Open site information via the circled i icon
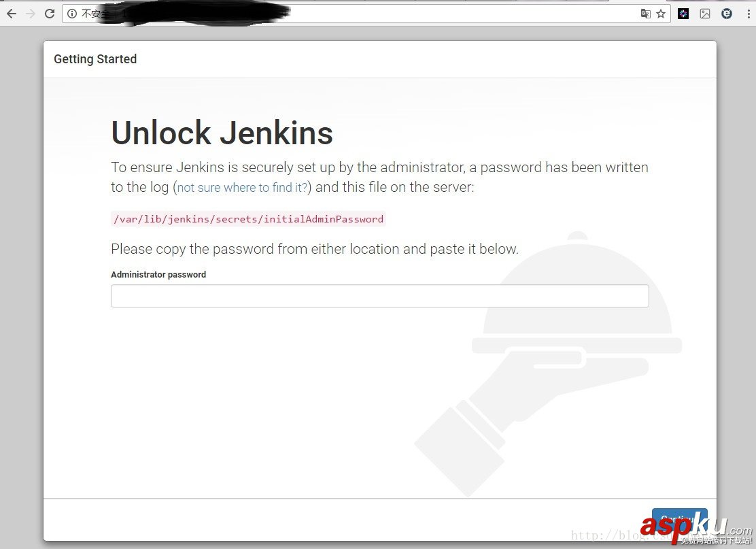 [x=72, y=14]
